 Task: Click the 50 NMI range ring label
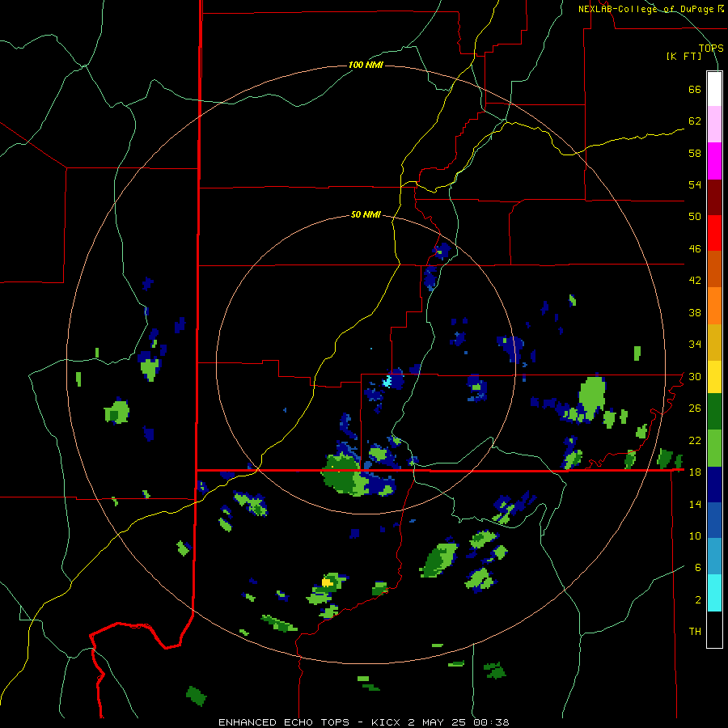coord(366,214)
